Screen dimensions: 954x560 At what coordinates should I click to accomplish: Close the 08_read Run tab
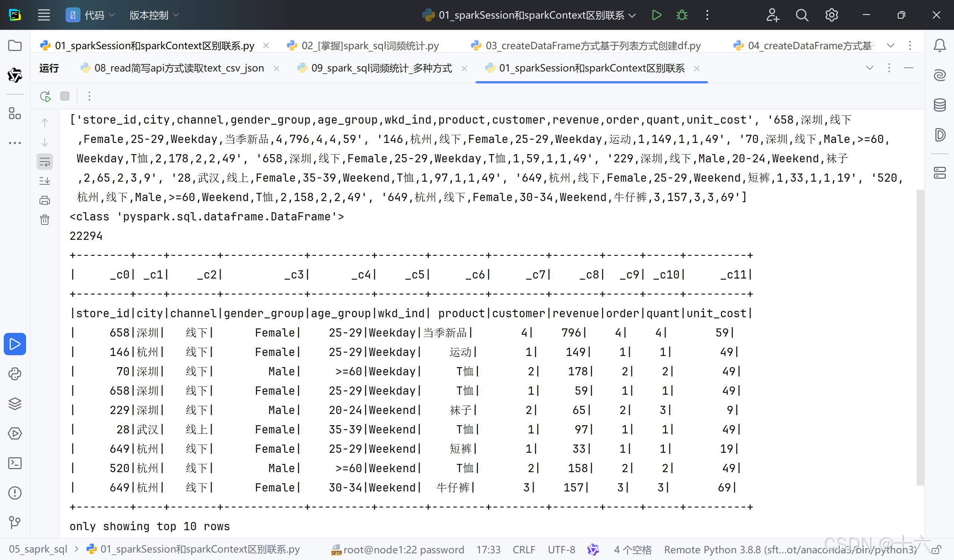277,69
